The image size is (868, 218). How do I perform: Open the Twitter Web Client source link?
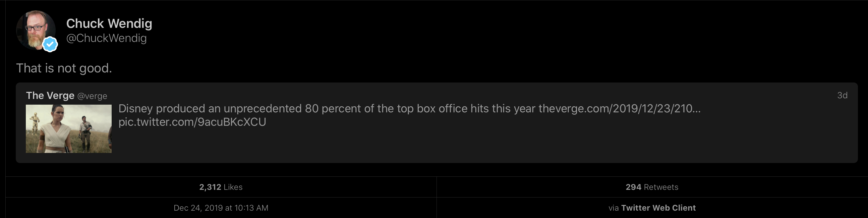click(x=659, y=208)
